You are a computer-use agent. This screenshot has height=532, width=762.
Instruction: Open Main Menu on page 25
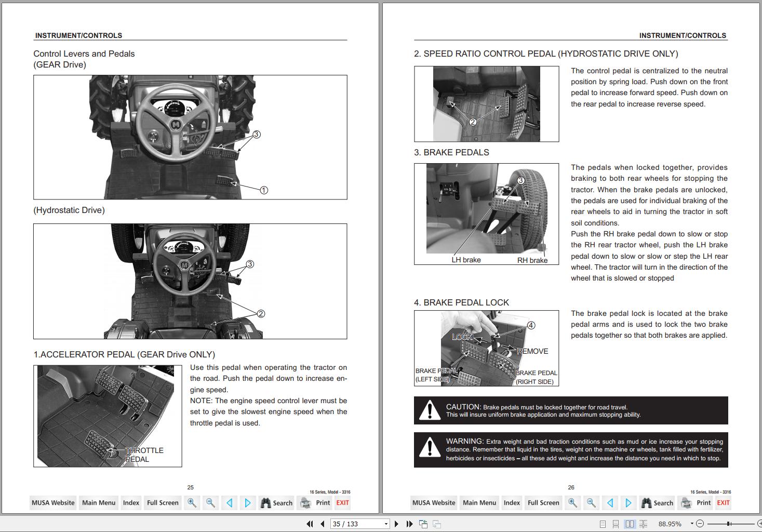(99, 502)
